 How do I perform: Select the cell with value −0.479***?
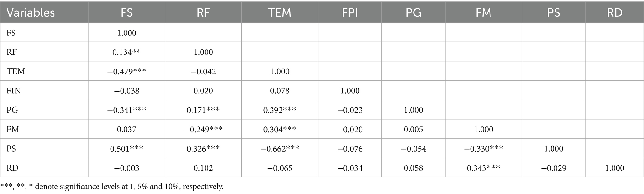pyautogui.click(x=126, y=71)
